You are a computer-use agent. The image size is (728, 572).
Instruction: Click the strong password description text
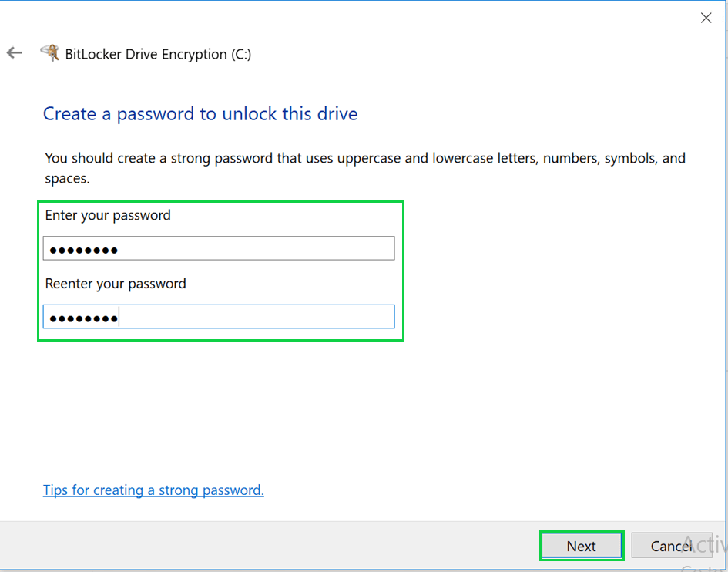pyautogui.click(x=365, y=159)
